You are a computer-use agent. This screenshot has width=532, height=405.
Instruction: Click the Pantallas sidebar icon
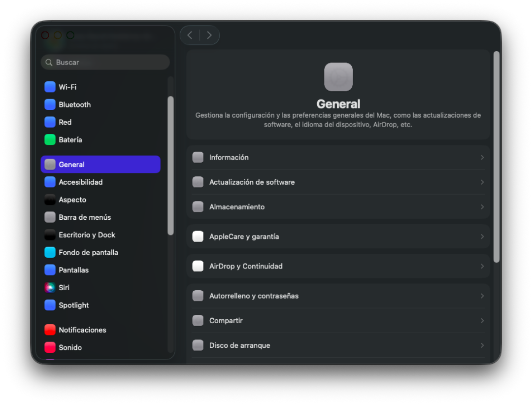coord(50,270)
